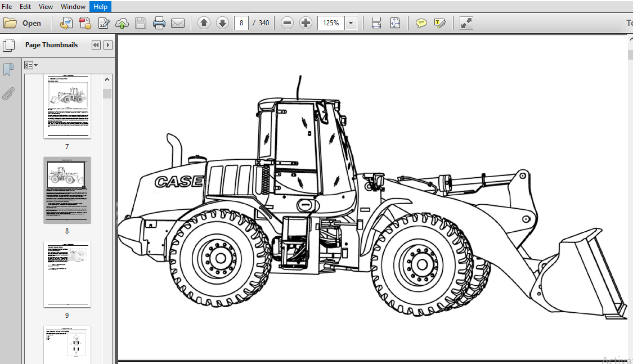Open the Page Thumbnails panel icon

[x=8, y=45]
